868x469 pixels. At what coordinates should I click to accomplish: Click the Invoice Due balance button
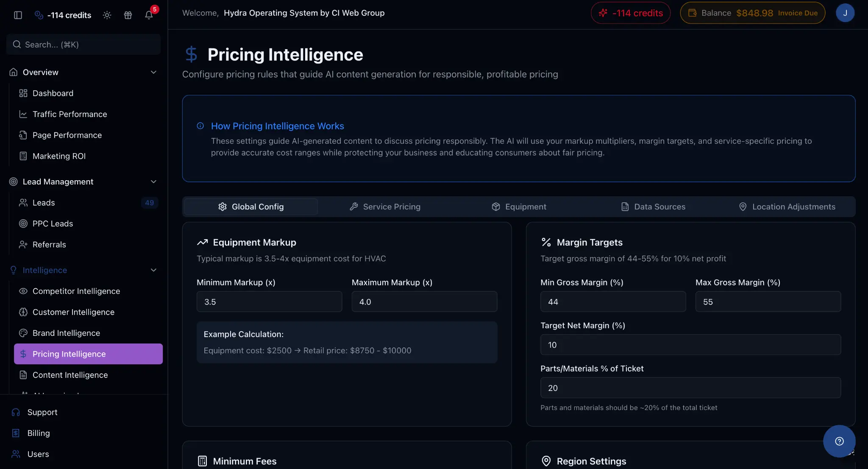(x=752, y=13)
